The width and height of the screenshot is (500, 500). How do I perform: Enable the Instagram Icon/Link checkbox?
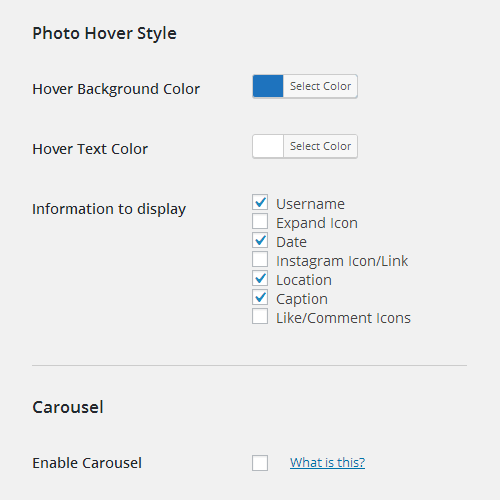(x=260, y=259)
